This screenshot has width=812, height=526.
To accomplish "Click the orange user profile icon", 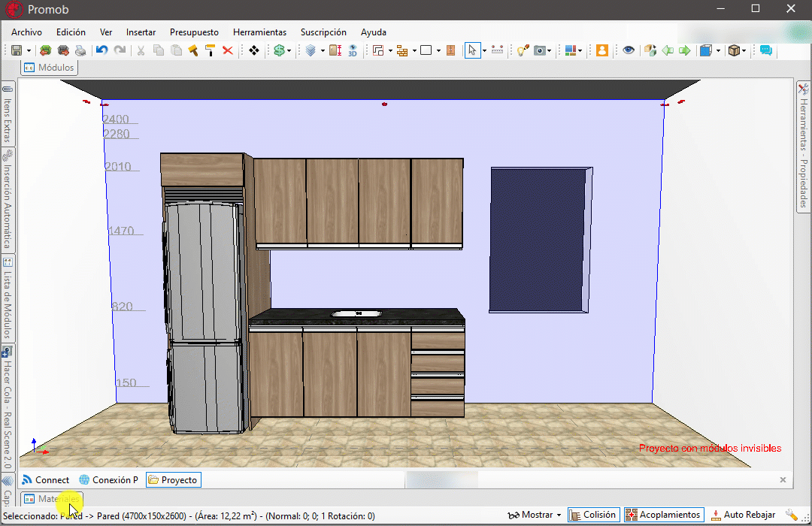I will point(601,50).
